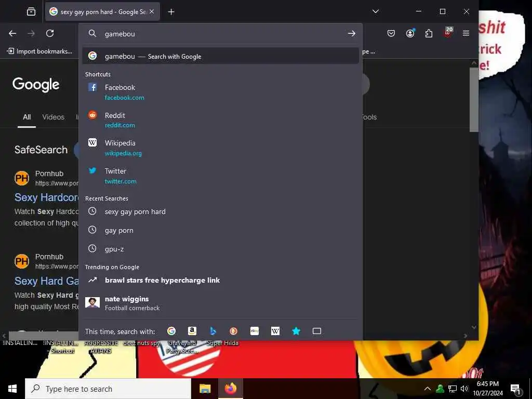Open the extension icon with the 20 badge

pyautogui.click(x=448, y=33)
